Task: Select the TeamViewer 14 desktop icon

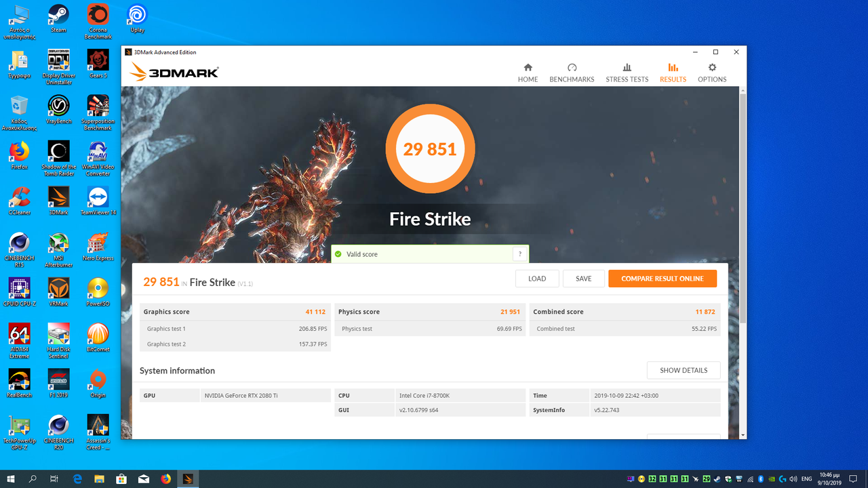Action: pos(98,200)
